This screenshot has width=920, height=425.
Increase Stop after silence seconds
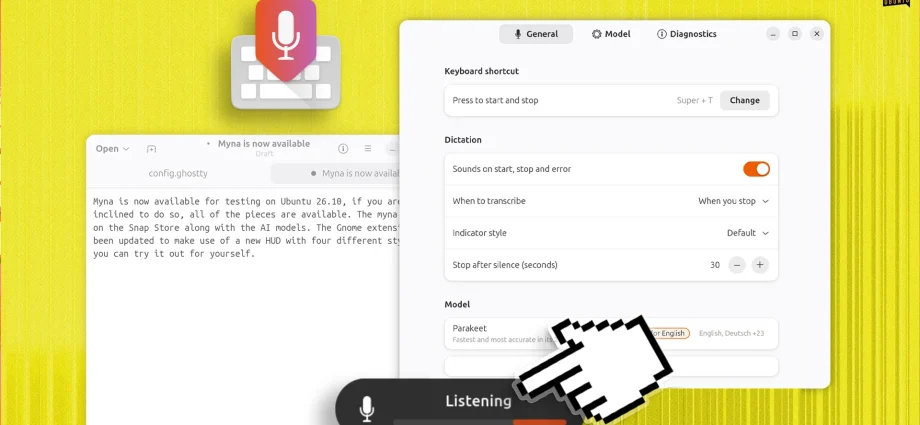click(759, 265)
